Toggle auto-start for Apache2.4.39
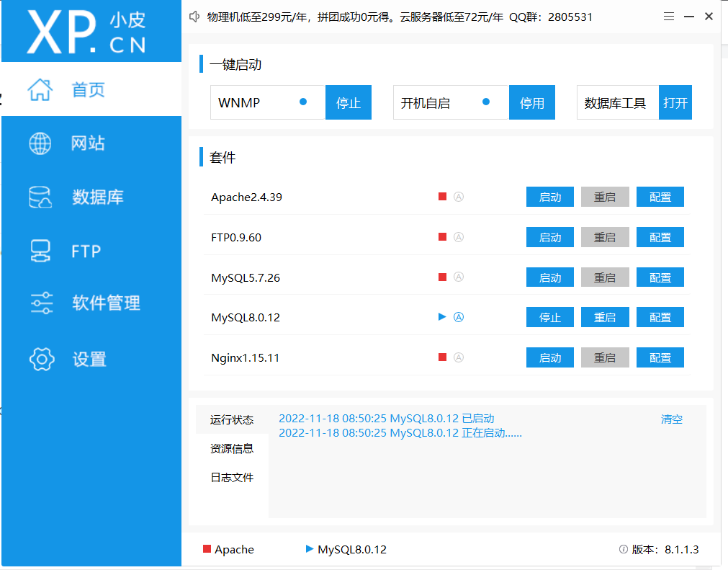 pos(459,196)
